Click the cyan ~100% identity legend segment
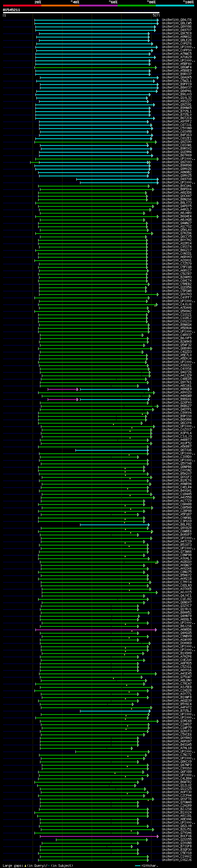This screenshot has width=197, height=868. (x=175, y=6)
